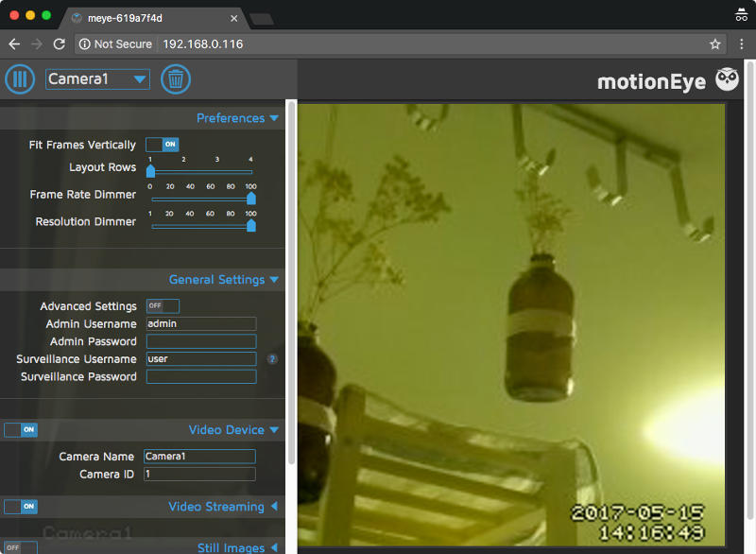Reload the page with the refresh icon
This screenshot has height=554, width=756.
point(60,43)
